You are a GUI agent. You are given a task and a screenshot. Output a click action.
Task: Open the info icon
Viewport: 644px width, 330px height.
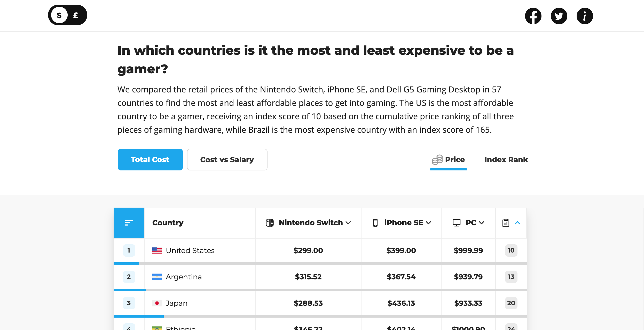[x=585, y=16]
